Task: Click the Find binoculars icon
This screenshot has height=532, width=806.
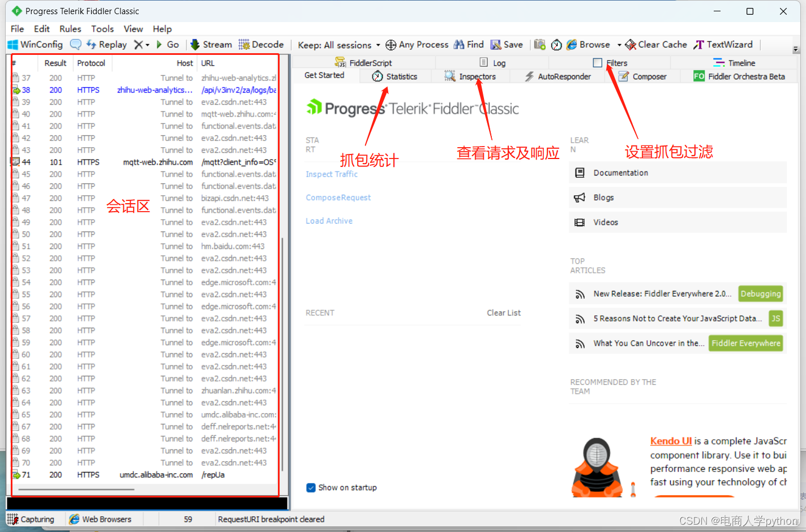Action: [x=458, y=45]
